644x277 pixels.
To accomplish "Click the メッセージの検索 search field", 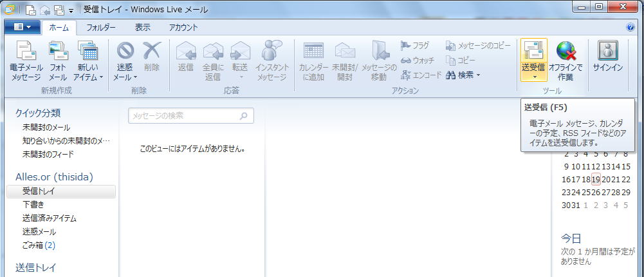I will tap(191, 116).
